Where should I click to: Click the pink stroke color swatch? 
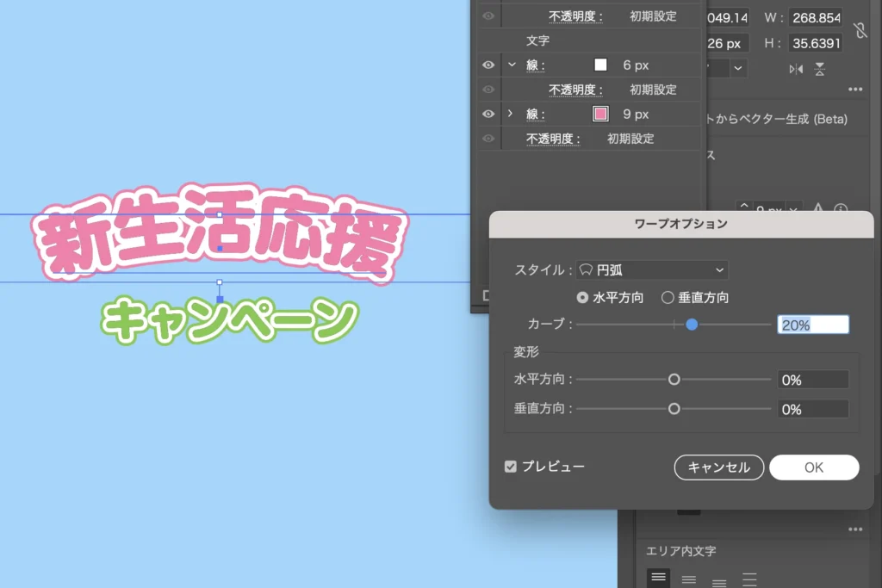pyautogui.click(x=600, y=114)
